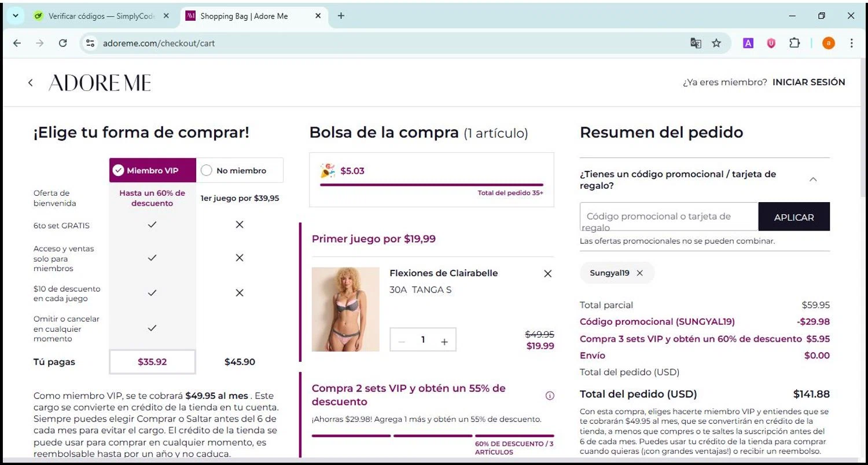Screen dimensions: 868x465
Task: Increase quantity with the plus button
Action: tap(444, 342)
